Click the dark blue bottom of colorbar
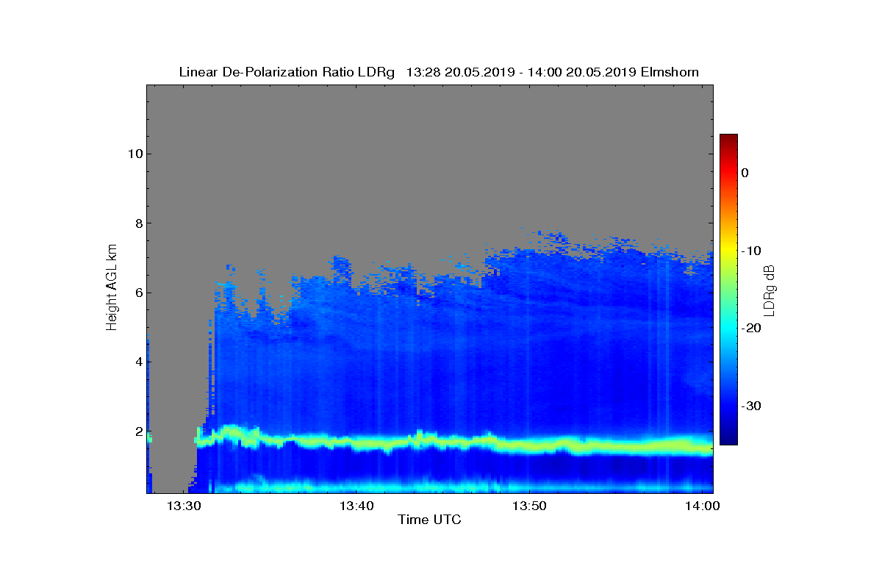This screenshot has height=588, width=882. tap(728, 438)
